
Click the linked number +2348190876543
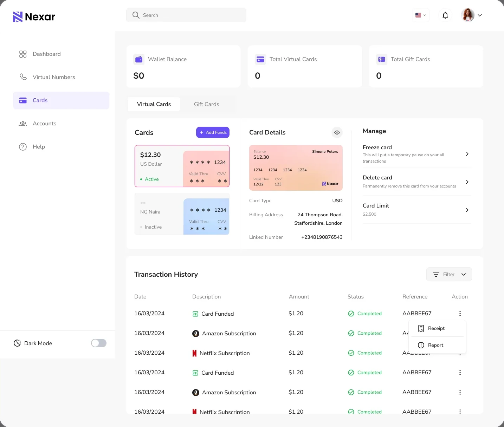(x=322, y=237)
